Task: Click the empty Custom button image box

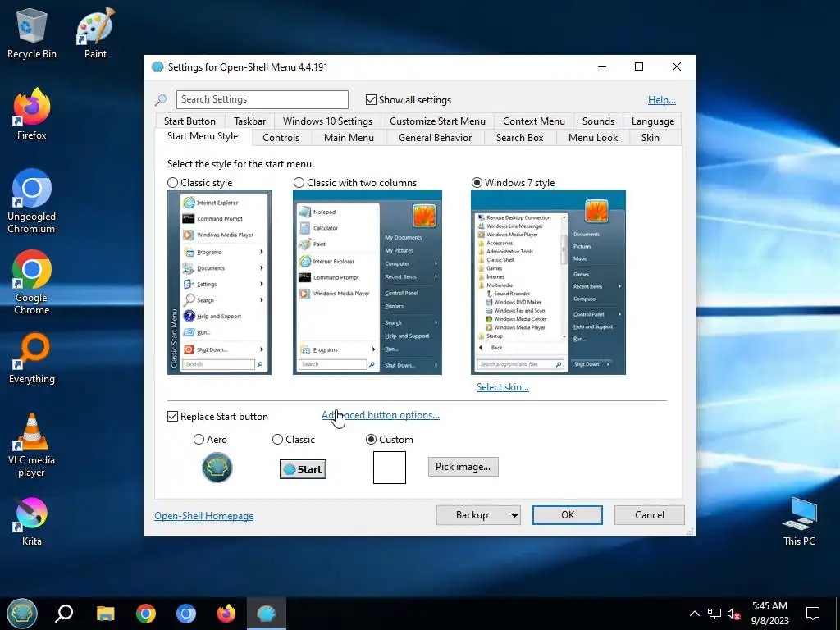Action: click(390, 467)
